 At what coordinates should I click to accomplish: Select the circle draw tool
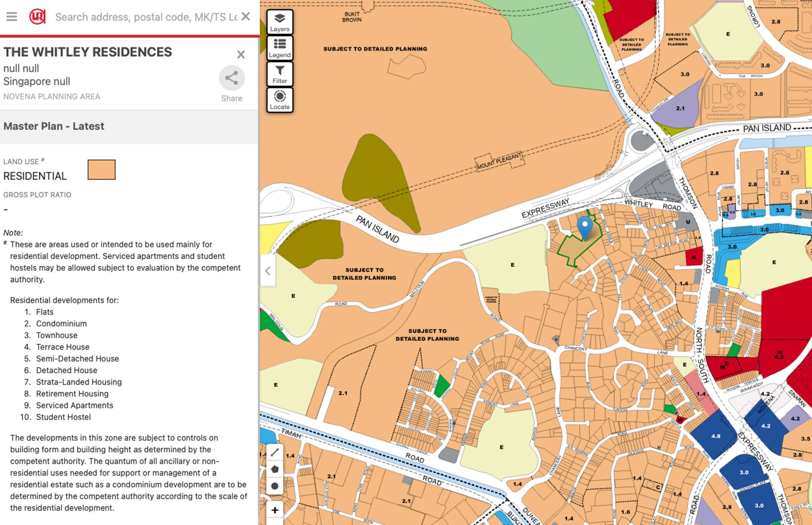pyautogui.click(x=275, y=486)
